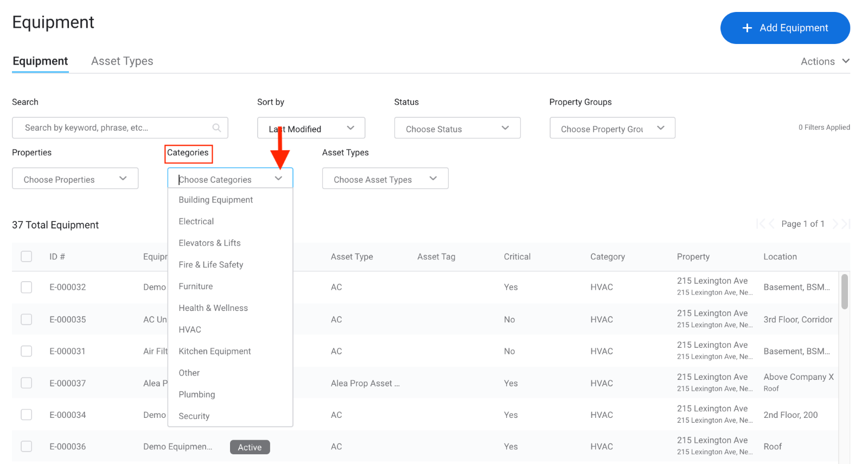Choose Fire & Life Safety category
The height and width of the screenshot is (464, 868).
pos(210,265)
